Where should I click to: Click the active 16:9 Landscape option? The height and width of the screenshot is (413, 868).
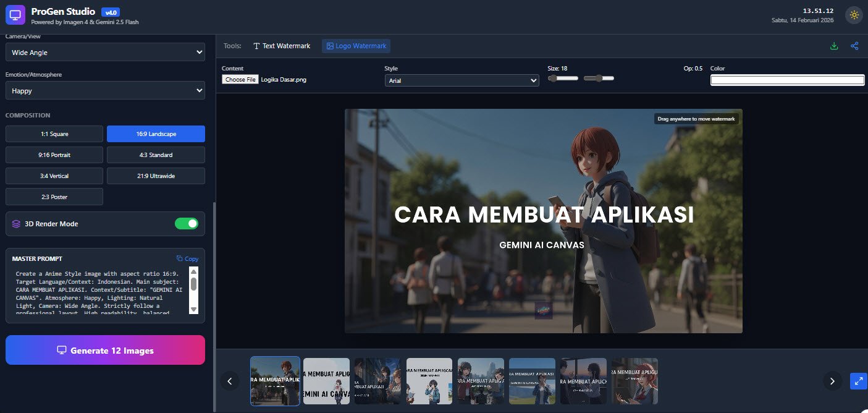coord(156,134)
